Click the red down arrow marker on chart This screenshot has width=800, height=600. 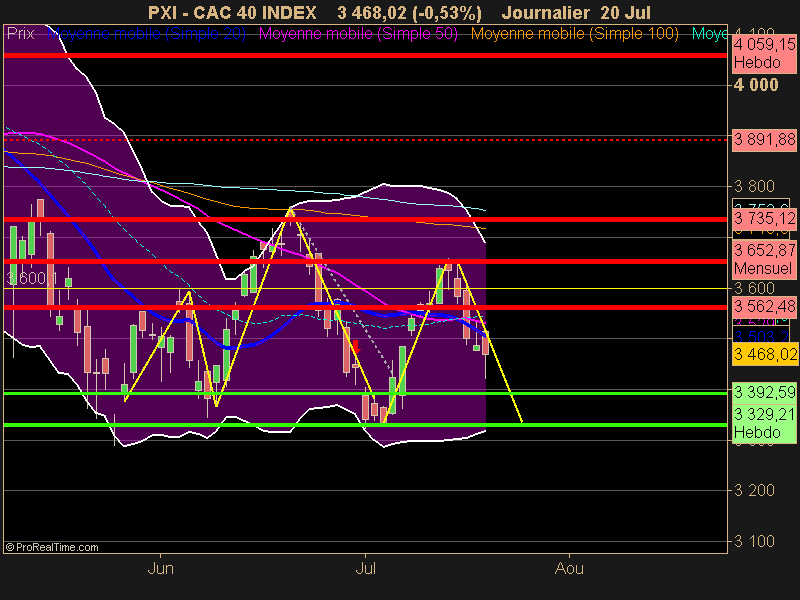[x=356, y=347]
